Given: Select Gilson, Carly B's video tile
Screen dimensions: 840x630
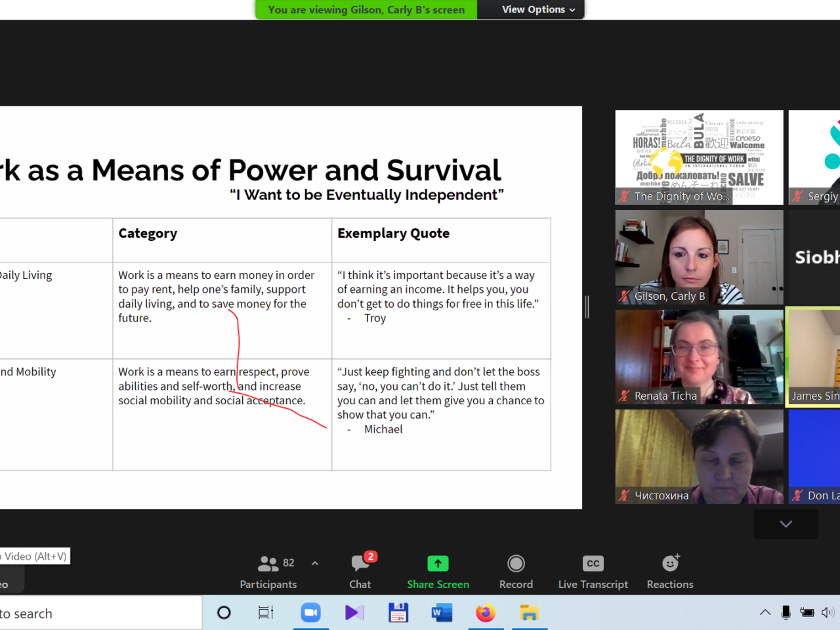Looking at the screenshot, I should click(699, 257).
